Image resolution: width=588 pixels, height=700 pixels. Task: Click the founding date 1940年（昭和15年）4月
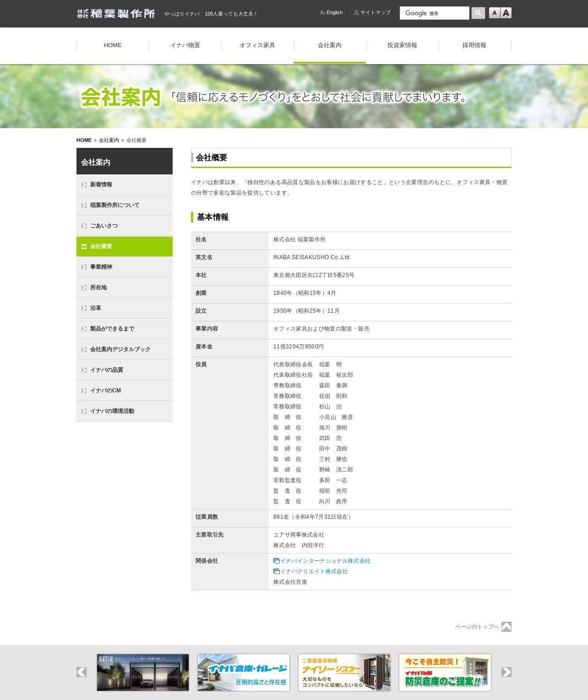(x=305, y=293)
